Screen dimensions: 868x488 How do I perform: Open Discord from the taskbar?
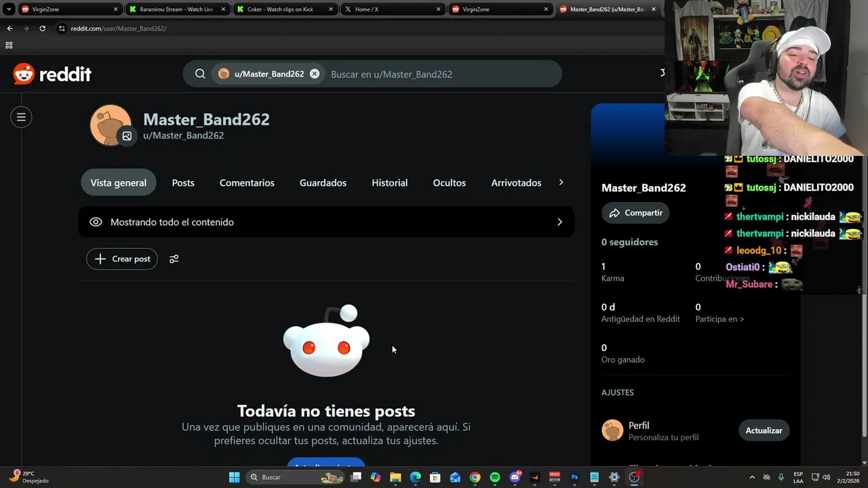(515, 477)
